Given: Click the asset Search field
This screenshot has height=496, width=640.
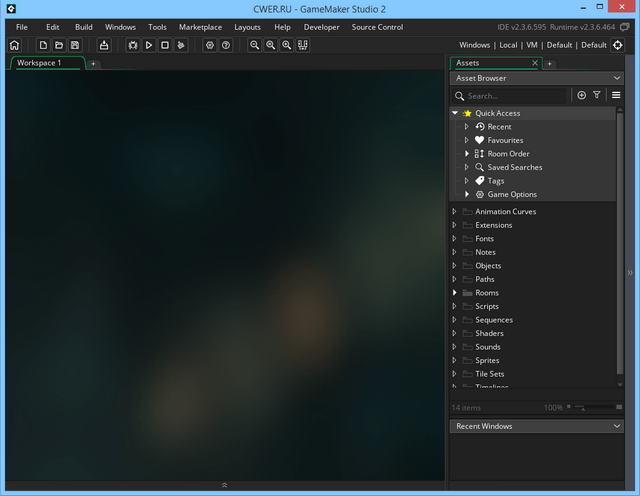Looking at the screenshot, I should pyautogui.click(x=515, y=96).
